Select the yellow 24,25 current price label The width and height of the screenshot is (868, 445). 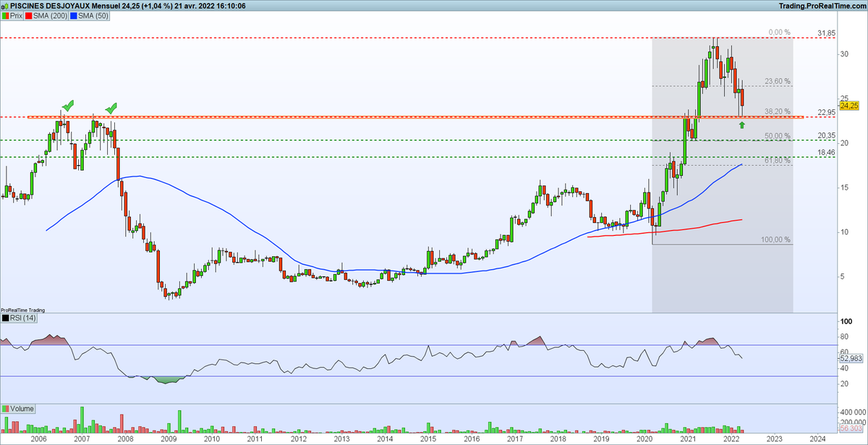[x=848, y=106]
